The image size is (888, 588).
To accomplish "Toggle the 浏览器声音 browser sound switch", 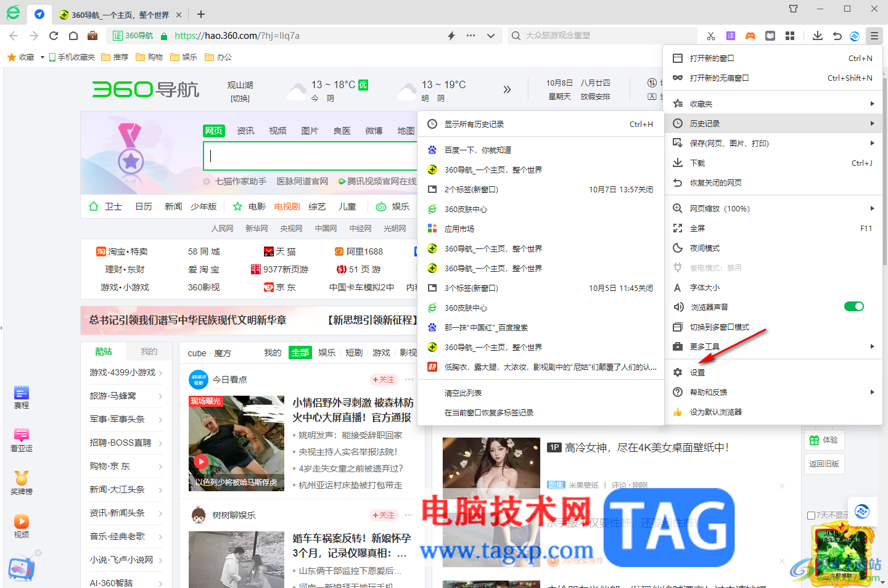I will 853,306.
